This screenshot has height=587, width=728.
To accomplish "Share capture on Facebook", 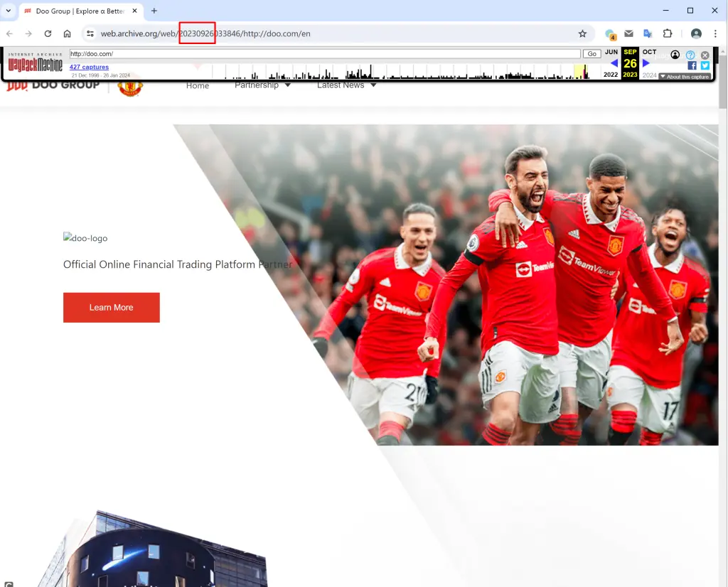I will (692, 65).
